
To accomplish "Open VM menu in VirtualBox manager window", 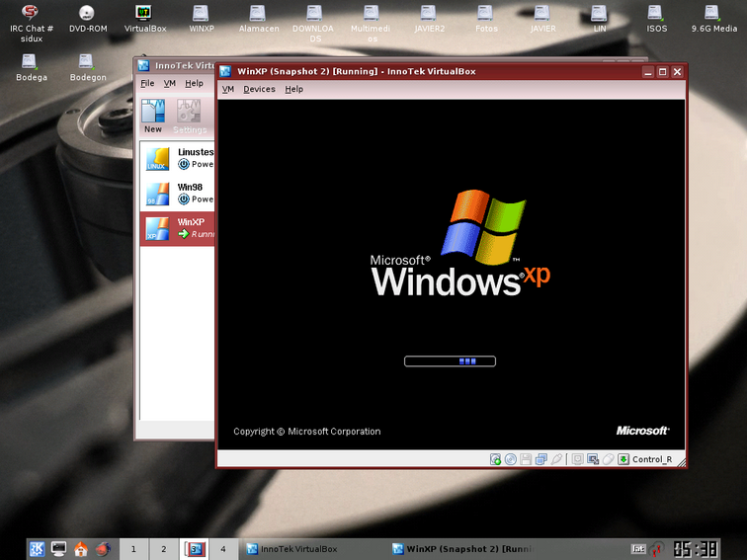I will point(170,83).
